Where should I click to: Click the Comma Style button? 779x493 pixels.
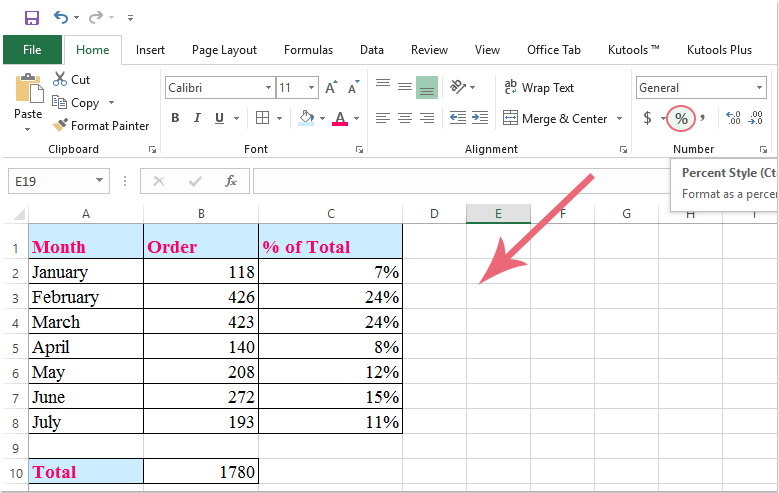(702, 118)
